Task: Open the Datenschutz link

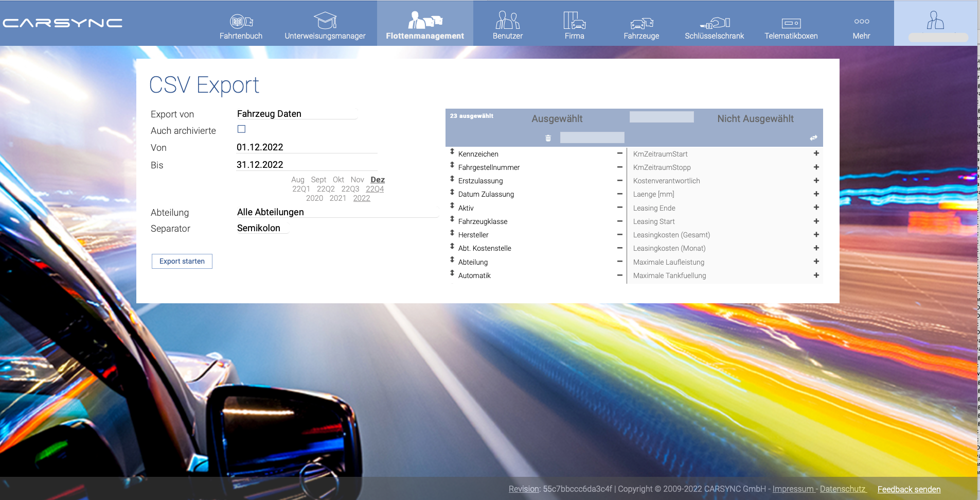Action: pos(843,489)
